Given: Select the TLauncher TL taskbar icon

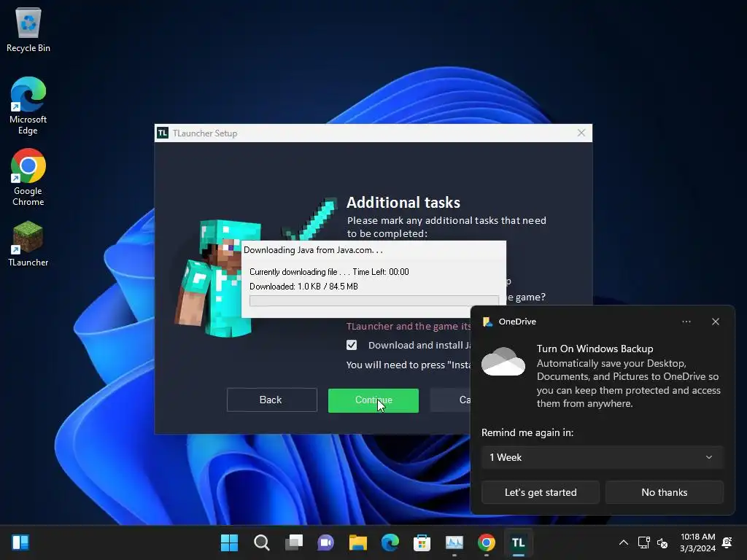Looking at the screenshot, I should click(x=519, y=542).
